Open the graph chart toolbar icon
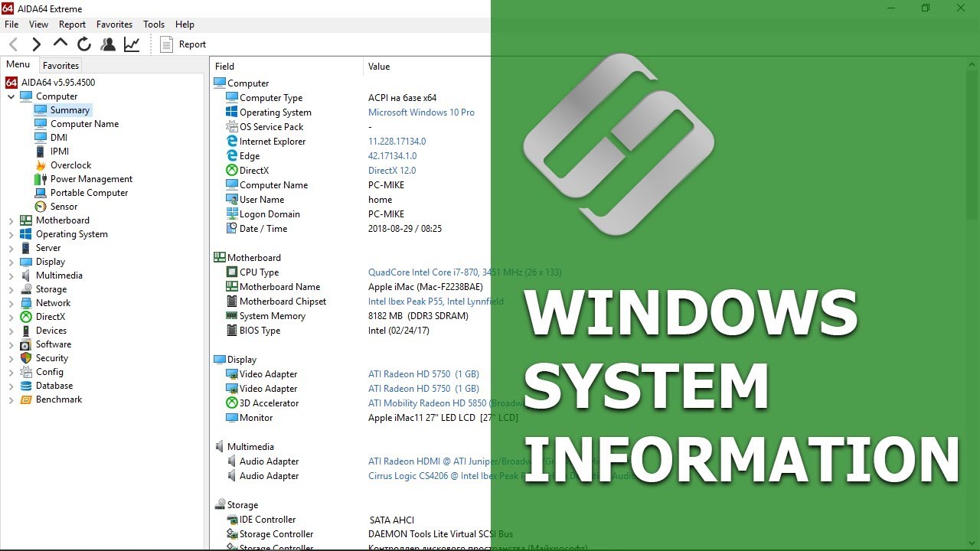 click(x=132, y=44)
